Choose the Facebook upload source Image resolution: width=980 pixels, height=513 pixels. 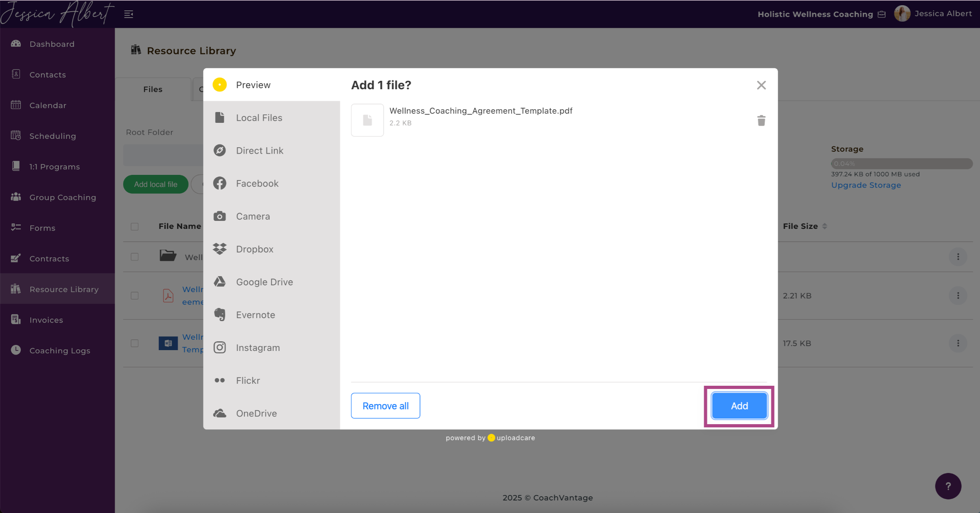coord(257,183)
